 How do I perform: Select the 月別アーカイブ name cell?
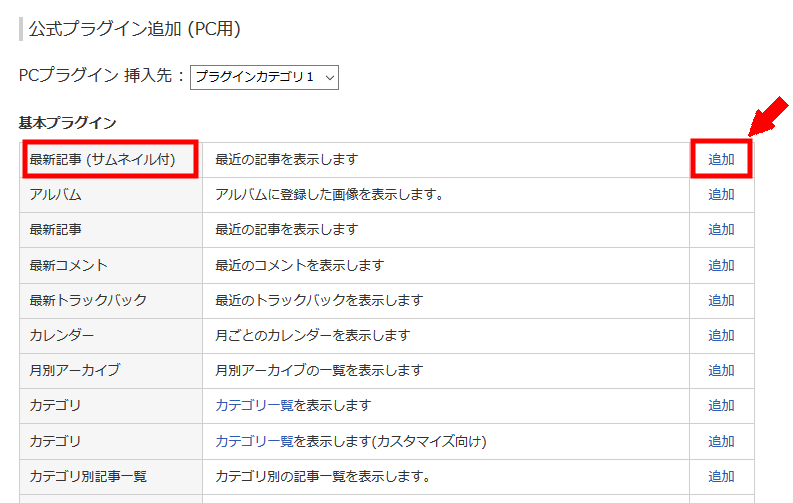(x=111, y=371)
